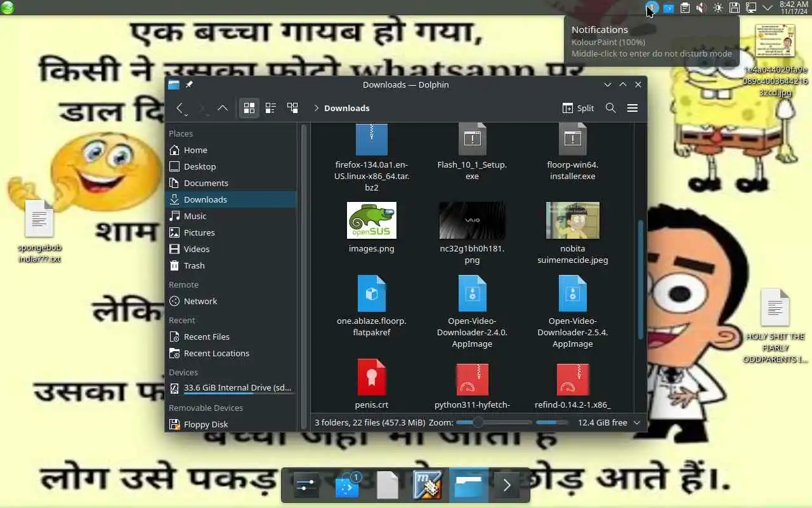Switch to Compact view mode
The height and width of the screenshot is (508, 812).
(x=271, y=108)
